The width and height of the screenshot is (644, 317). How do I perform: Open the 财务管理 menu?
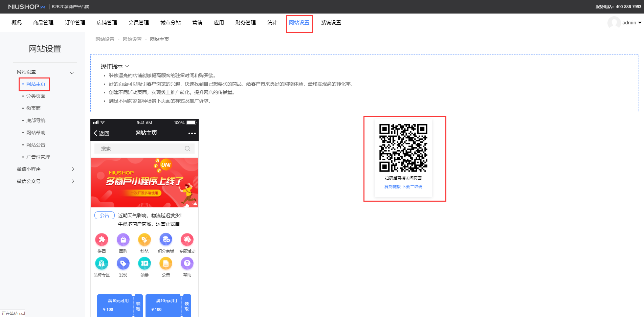coord(246,23)
